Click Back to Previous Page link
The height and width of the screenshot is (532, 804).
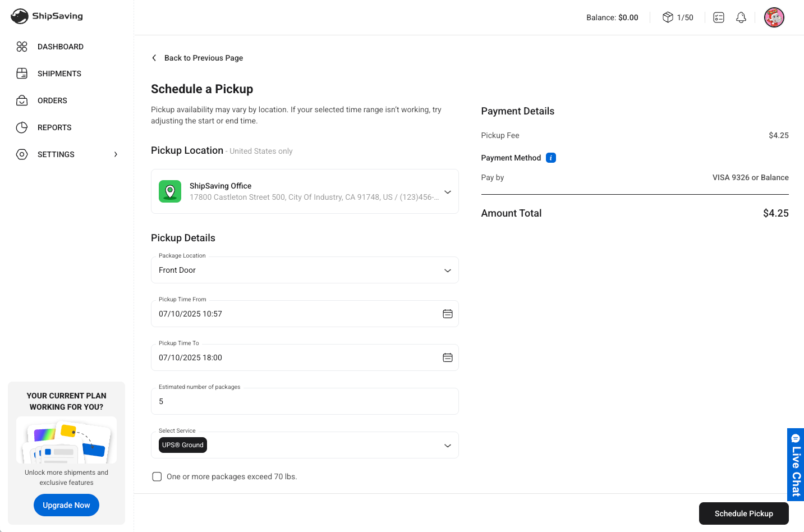204,58
